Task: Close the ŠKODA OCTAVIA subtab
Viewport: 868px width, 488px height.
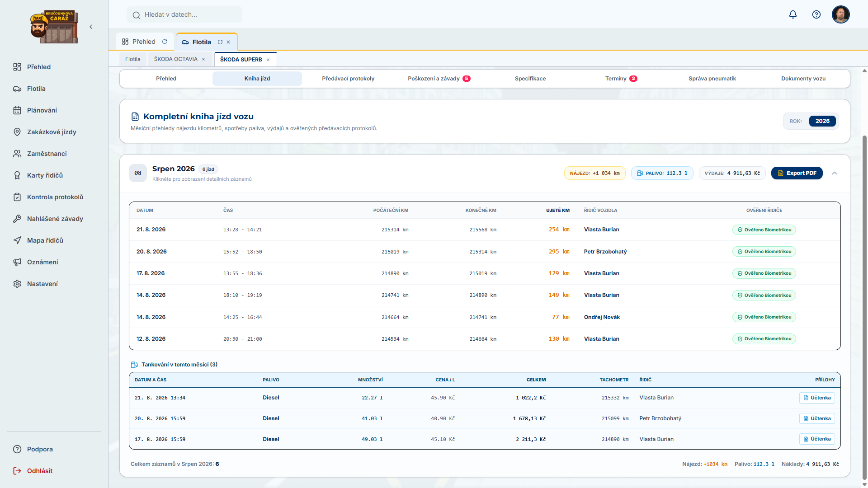Action: pyautogui.click(x=203, y=59)
